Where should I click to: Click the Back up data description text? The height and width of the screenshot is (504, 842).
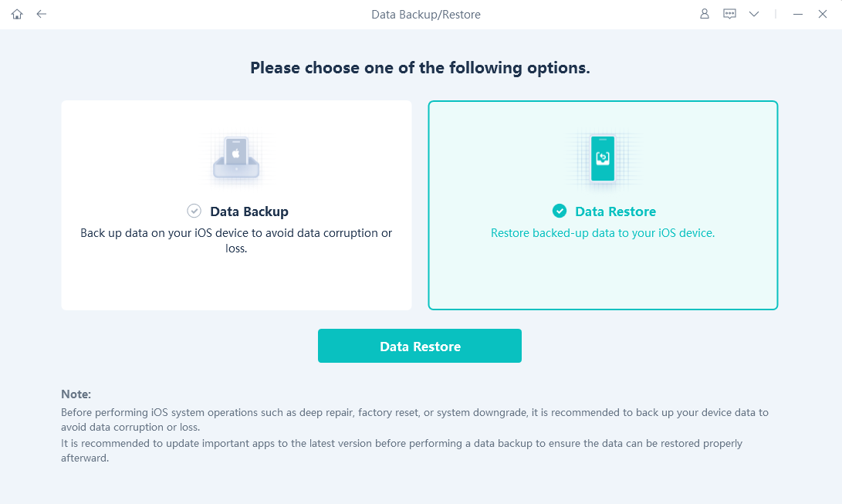coord(236,241)
